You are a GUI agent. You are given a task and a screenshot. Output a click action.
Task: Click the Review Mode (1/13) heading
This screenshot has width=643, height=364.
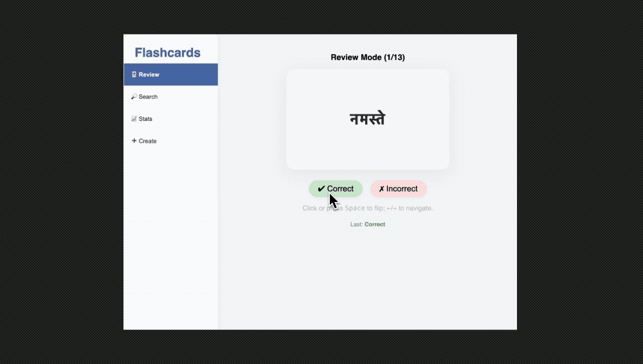pyautogui.click(x=368, y=57)
